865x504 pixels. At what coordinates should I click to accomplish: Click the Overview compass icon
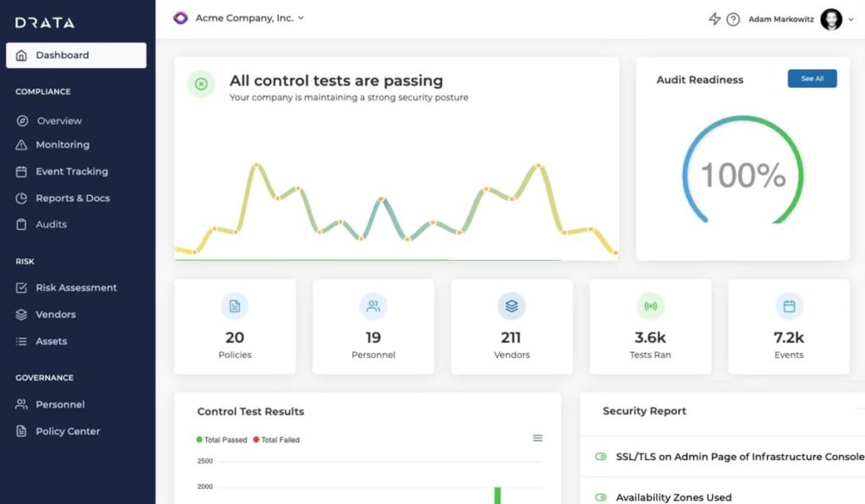pos(22,121)
